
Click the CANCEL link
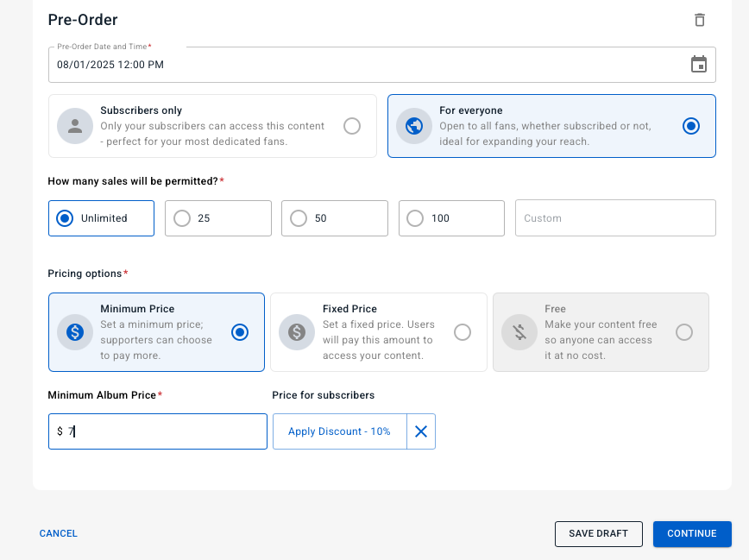[x=59, y=534]
